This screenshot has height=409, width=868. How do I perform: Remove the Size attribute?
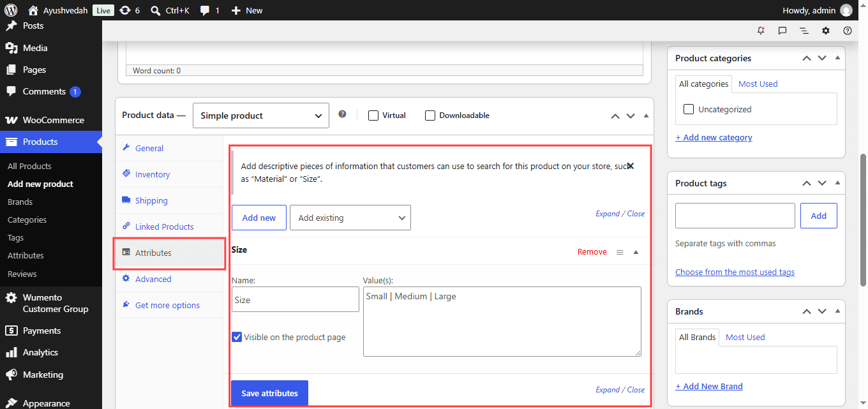pos(592,252)
